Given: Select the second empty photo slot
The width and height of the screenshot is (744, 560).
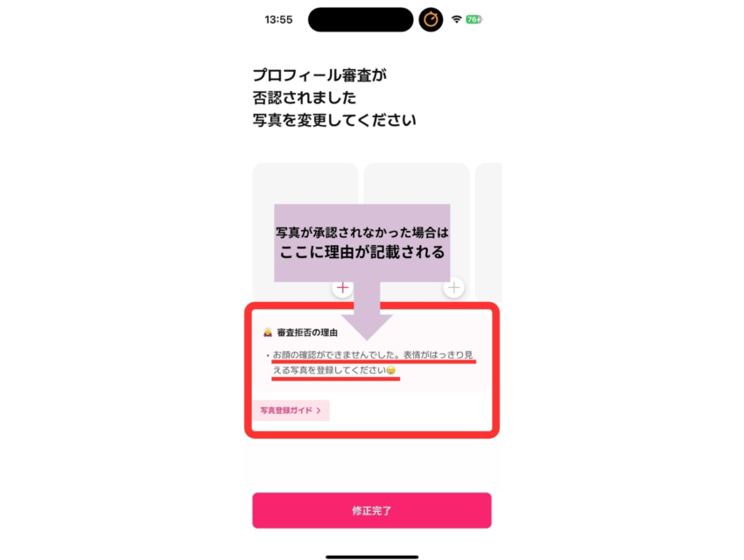Looking at the screenshot, I should (x=417, y=232).
